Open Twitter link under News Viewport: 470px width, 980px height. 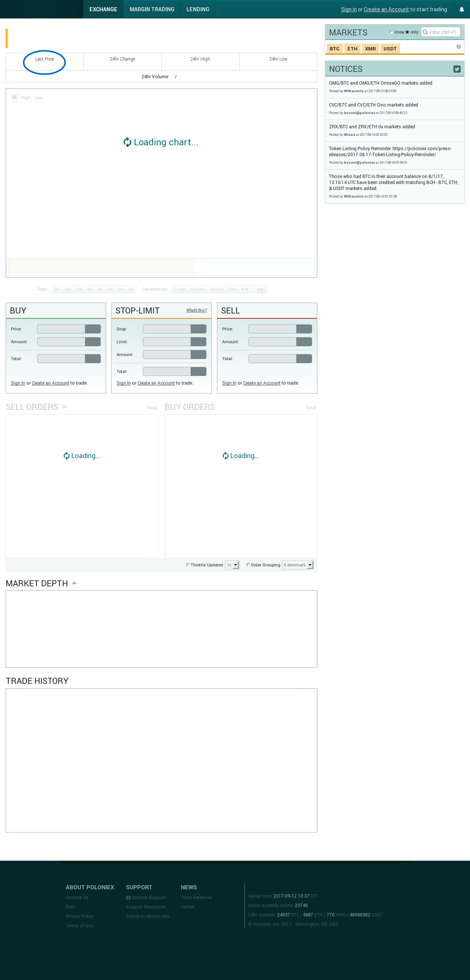coord(188,907)
